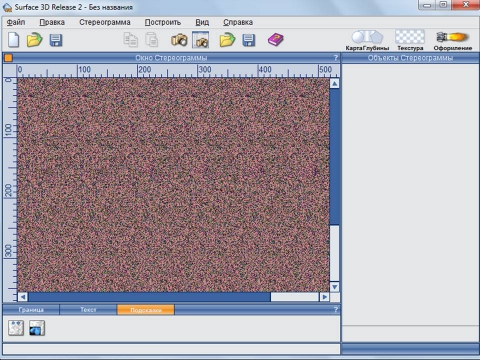The image size is (480, 360).
Task: Open the purple help book icon
Action: (x=276, y=40)
